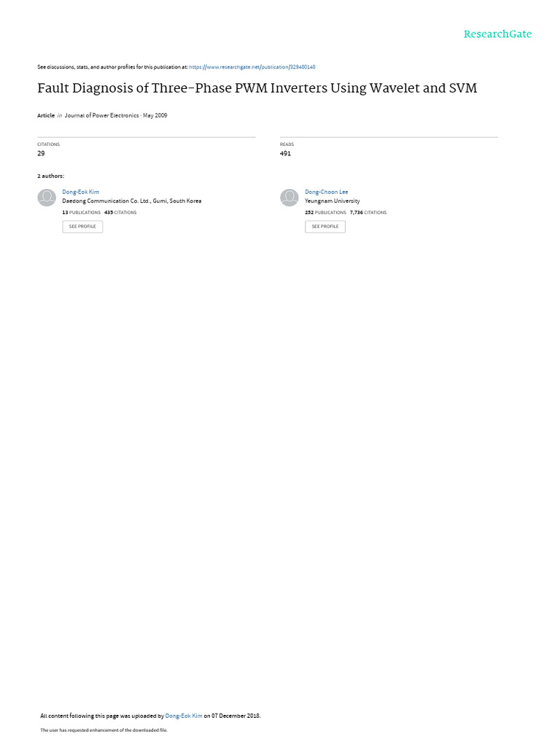This screenshot has width=560, height=747.
Task: Click Dong-Choon Lee's profile avatar
Action: (289, 197)
